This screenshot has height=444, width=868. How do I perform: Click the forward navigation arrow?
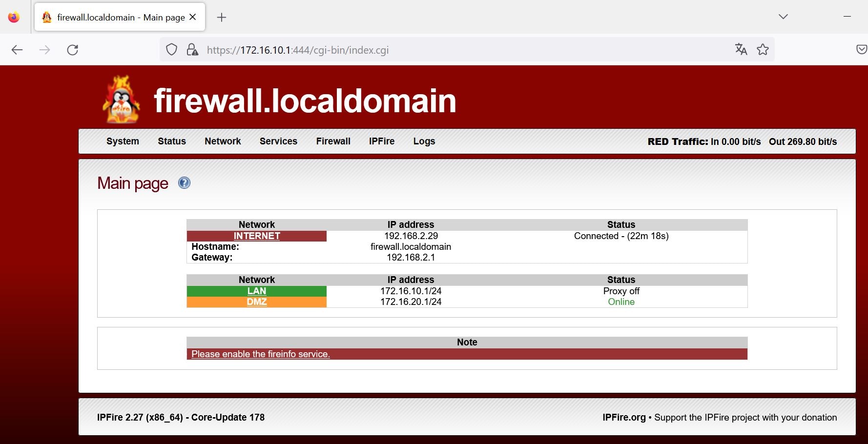(44, 50)
